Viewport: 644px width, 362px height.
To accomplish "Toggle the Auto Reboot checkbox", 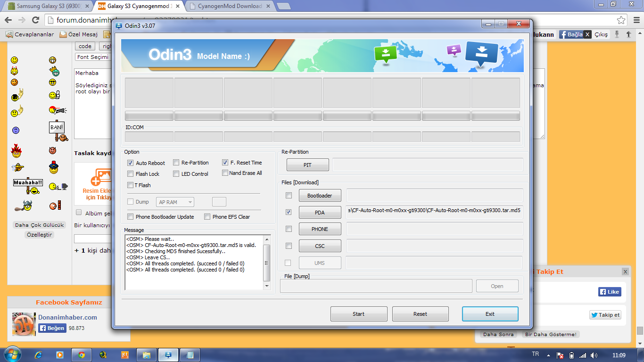I will tap(131, 163).
